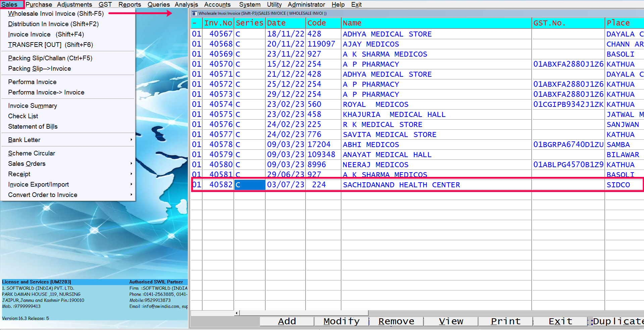Expand Convert Order to Invoice submenu
The image size is (644, 330).
(x=67, y=195)
